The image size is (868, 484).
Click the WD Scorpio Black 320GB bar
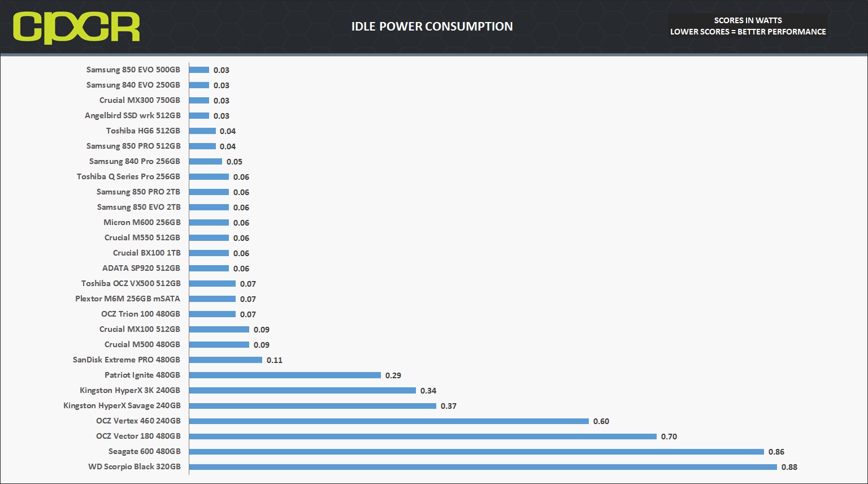(x=483, y=467)
